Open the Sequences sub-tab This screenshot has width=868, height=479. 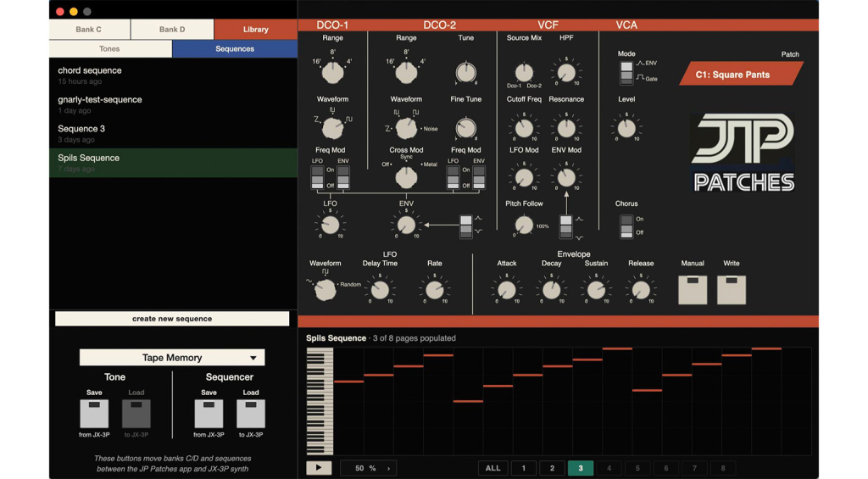pos(235,48)
